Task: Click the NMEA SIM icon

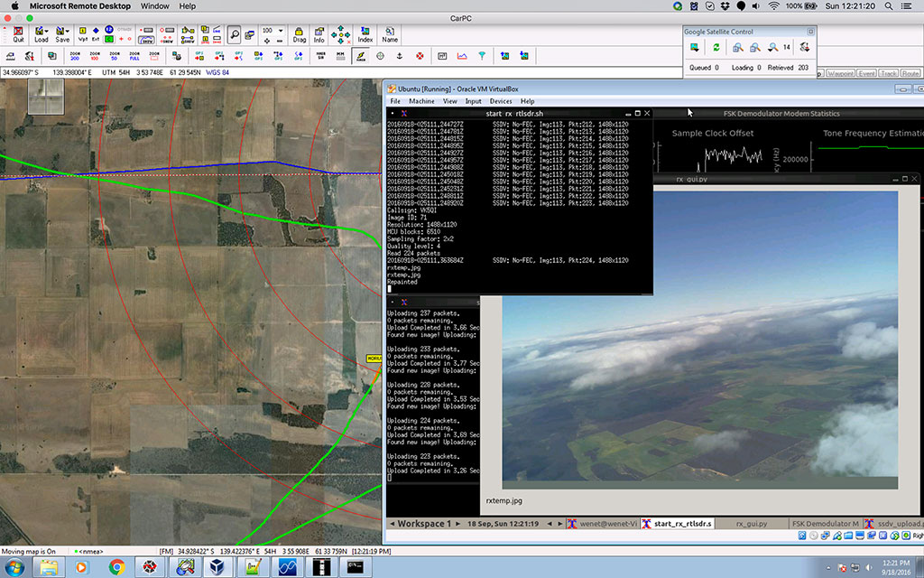Action: click(x=320, y=56)
